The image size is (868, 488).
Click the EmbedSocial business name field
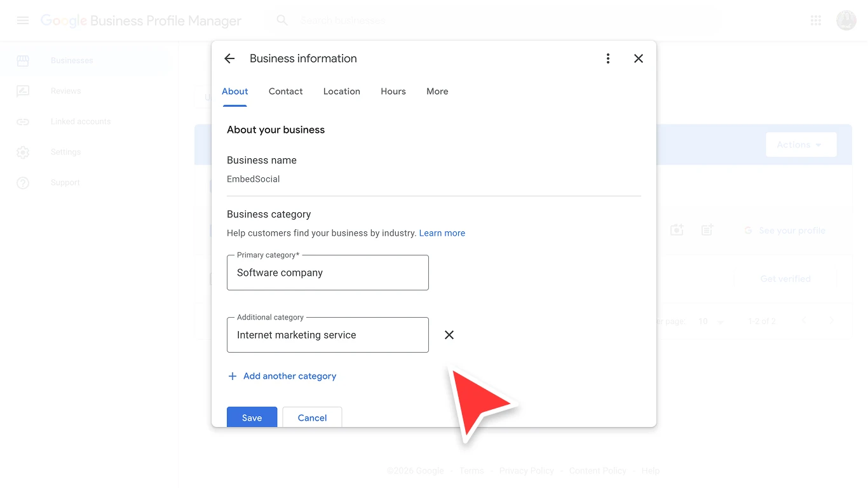pyautogui.click(x=434, y=179)
